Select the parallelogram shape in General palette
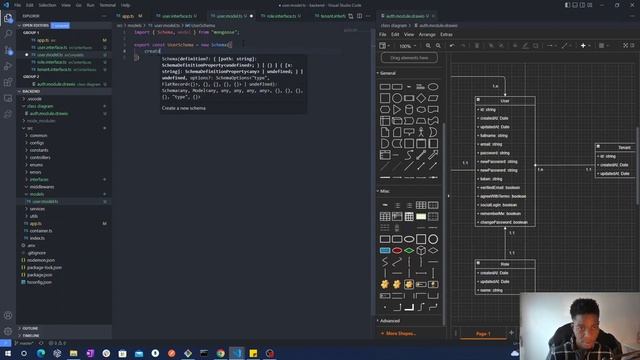The width and height of the screenshot is (640, 360). 433,98
